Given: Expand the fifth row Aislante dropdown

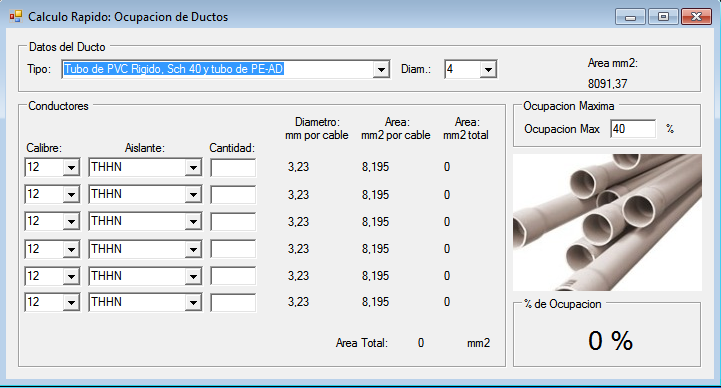Looking at the screenshot, I should [x=145, y=276].
